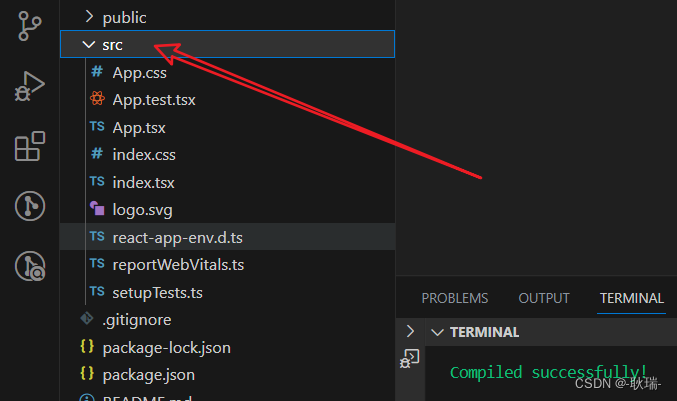Image resolution: width=677 pixels, height=401 pixels.
Task: Click the purple shape icon of logo.svg
Action: tap(97, 208)
